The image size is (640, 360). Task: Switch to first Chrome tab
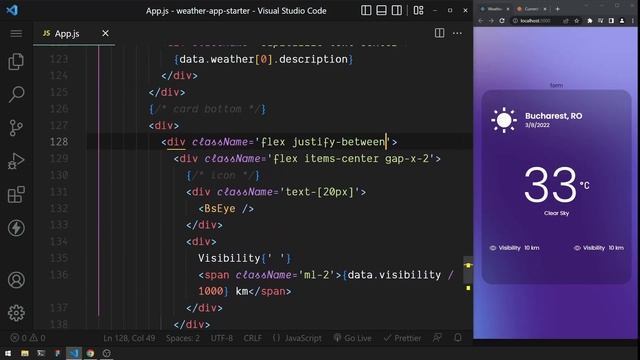pyautogui.click(x=494, y=9)
